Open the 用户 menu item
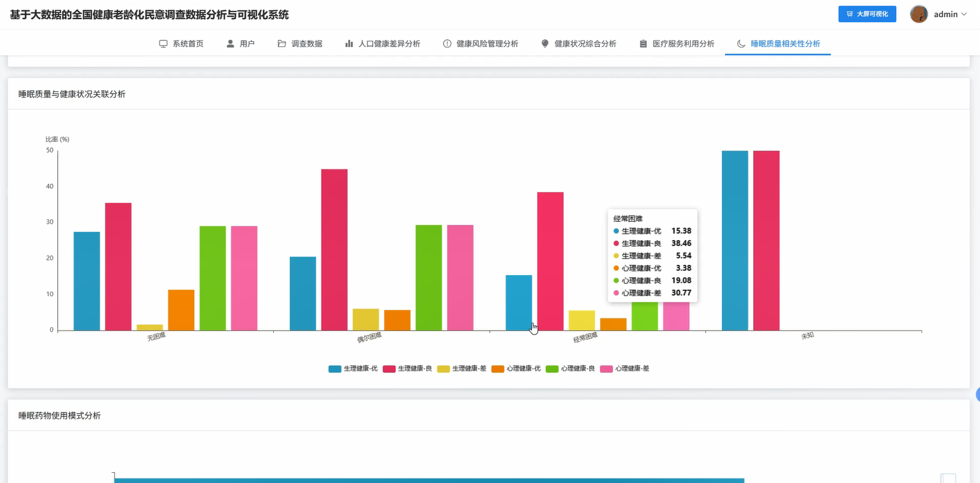 click(240, 44)
